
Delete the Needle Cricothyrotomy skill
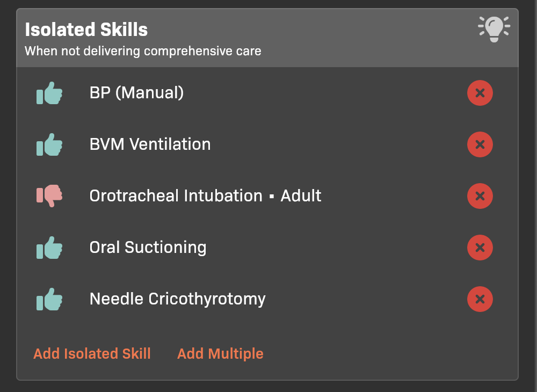point(480,299)
